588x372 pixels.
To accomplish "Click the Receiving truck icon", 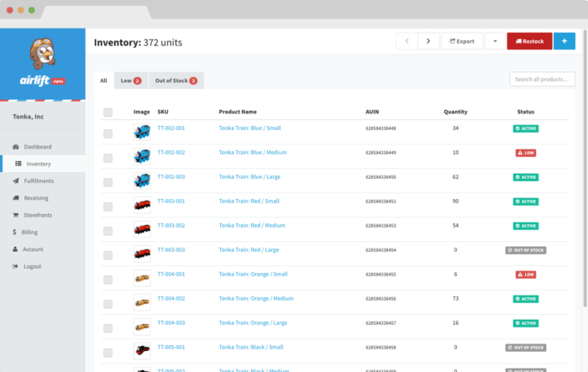I will coord(16,198).
